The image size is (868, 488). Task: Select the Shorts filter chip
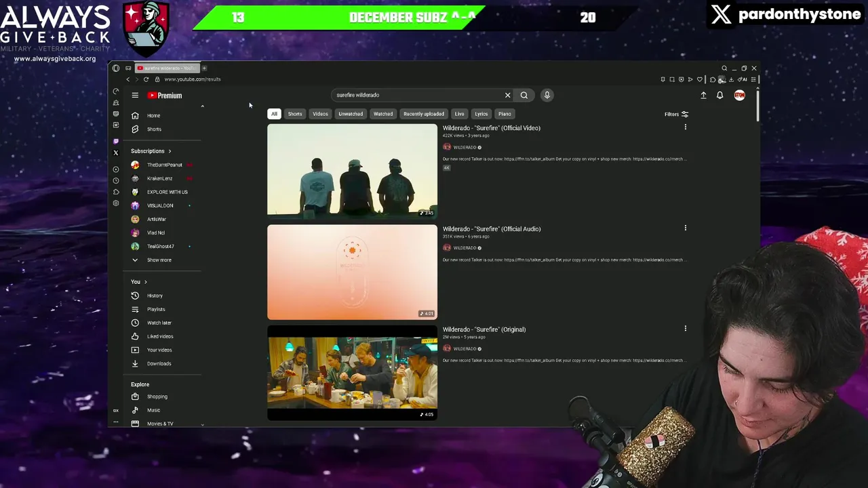(x=295, y=114)
